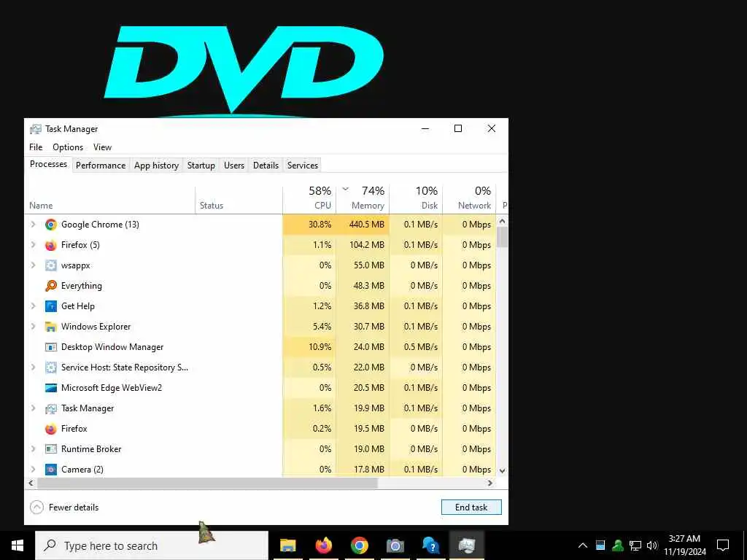Click the Service Host State Repository icon

(x=50, y=367)
